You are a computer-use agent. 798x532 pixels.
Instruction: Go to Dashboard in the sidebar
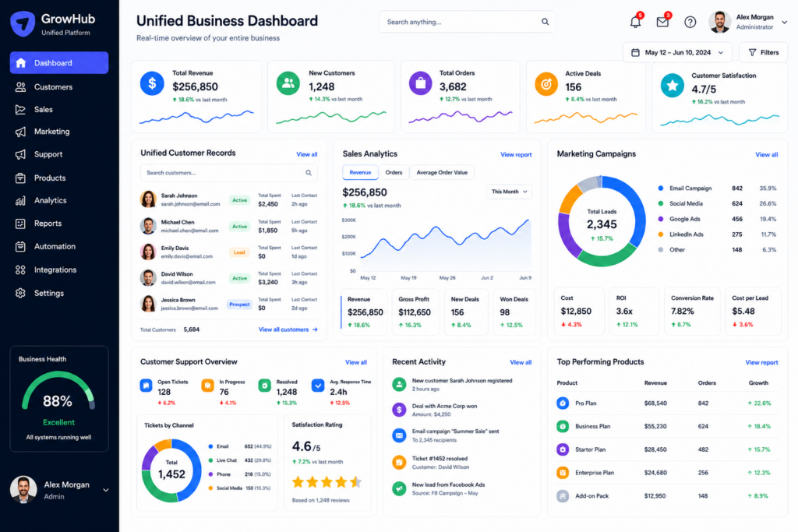coord(59,62)
